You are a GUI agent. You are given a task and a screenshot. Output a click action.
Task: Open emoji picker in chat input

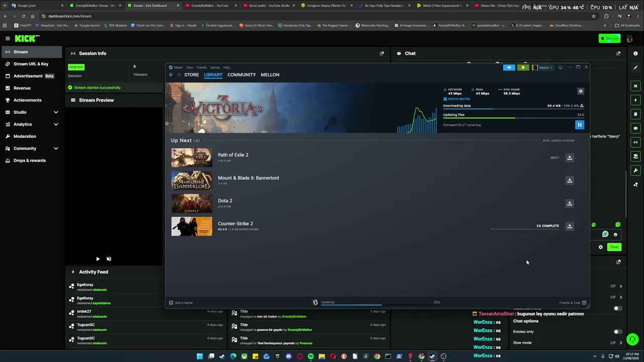click(x=615, y=234)
